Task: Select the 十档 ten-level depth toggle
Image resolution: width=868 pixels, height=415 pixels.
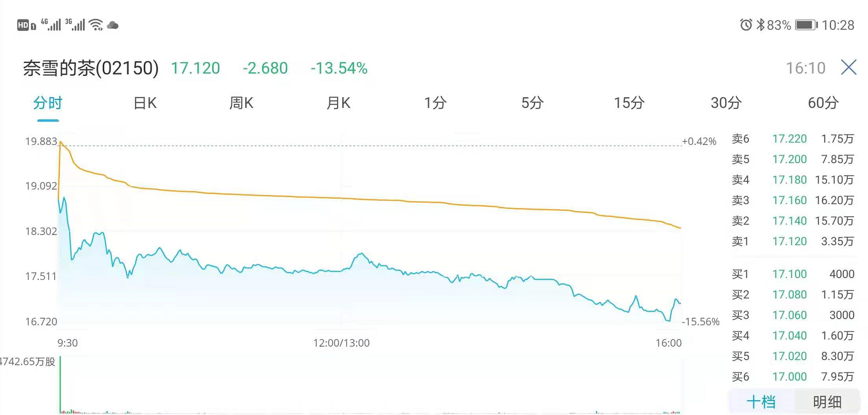Action: [761, 402]
